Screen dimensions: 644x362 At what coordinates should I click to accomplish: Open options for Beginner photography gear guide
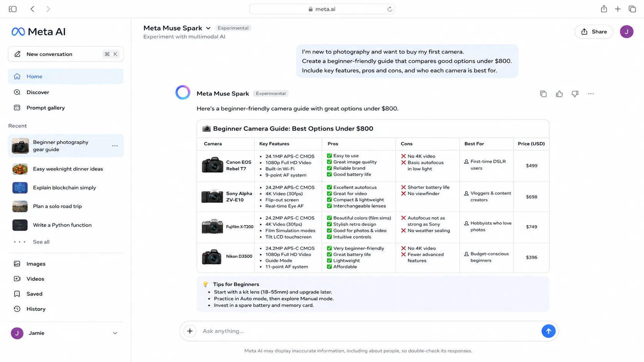pos(115,146)
